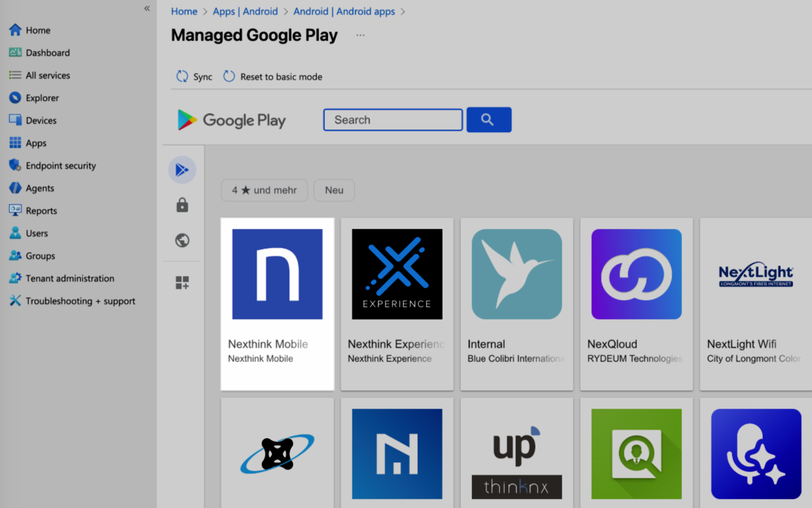The width and height of the screenshot is (812, 508).
Task: Open the Nexthink Experience app tile
Action: tap(397, 303)
